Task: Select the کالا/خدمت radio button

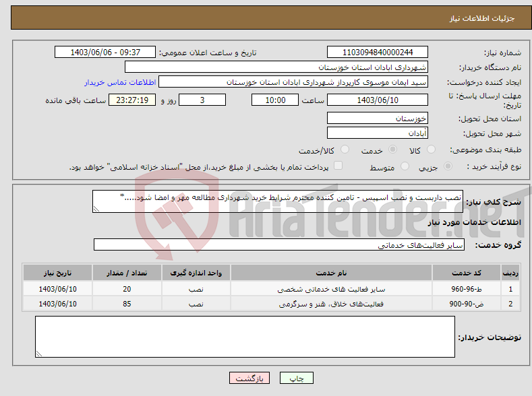Action: click(x=345, y=150)
